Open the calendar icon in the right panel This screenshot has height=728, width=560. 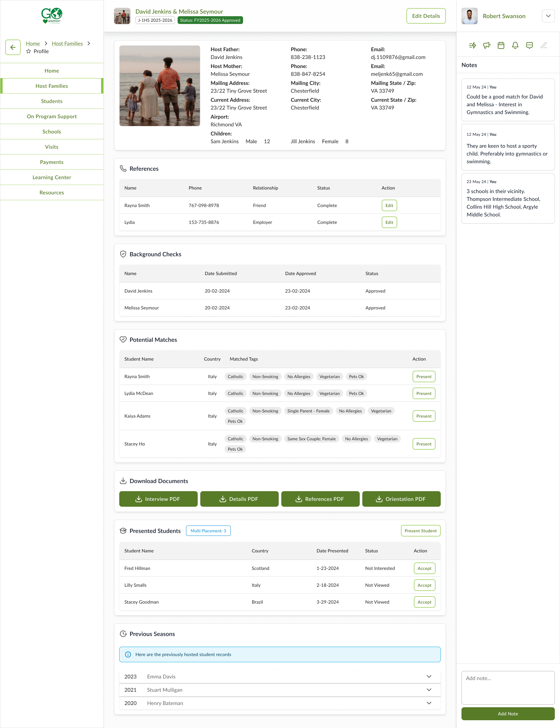pyautogui.click(x=501, y=45)
